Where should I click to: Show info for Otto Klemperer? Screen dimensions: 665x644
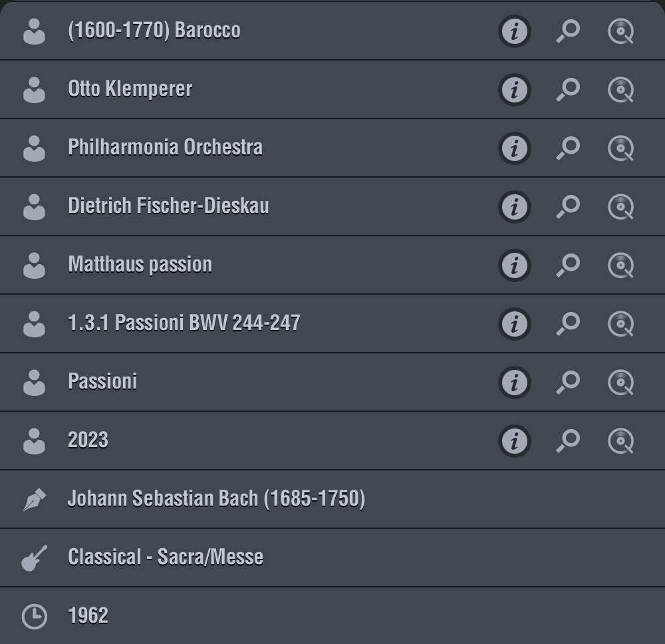pos(515,90)
